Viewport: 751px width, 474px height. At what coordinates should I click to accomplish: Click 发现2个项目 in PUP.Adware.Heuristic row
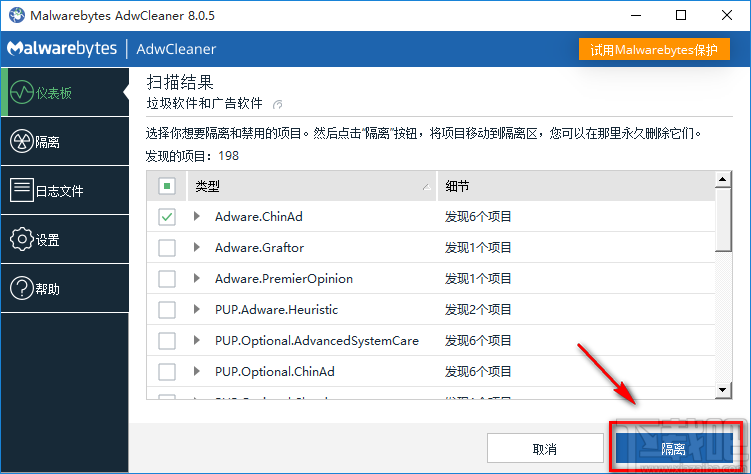click(478, 310)
